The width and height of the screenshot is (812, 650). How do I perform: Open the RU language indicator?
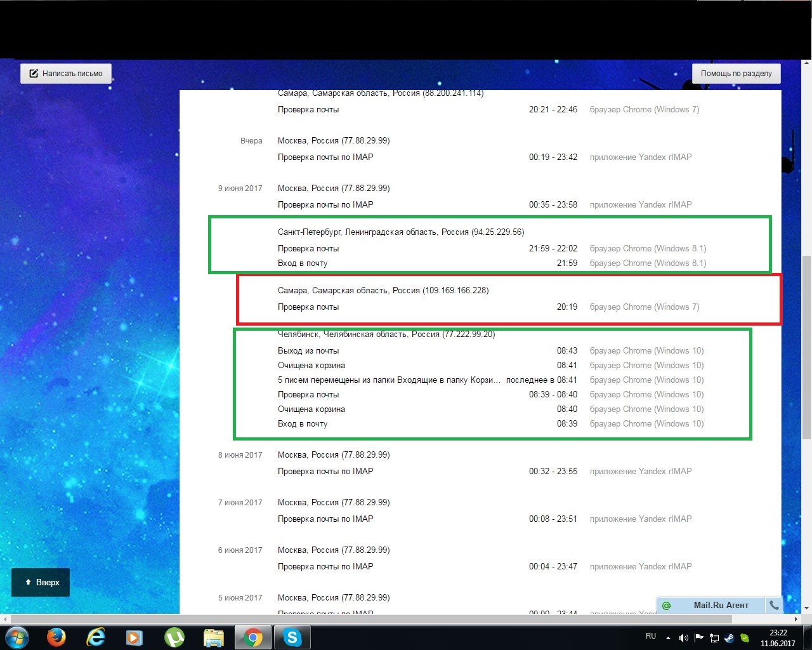[x=651, y=636]
